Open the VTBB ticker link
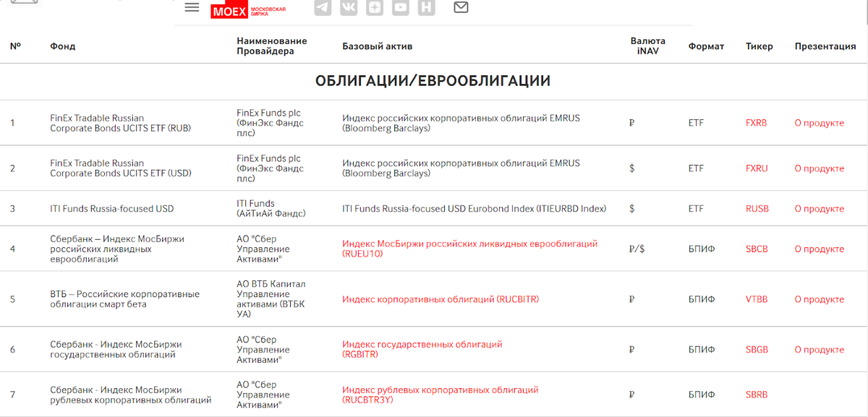Screen dimensions: 868x417 click(757, 299)
